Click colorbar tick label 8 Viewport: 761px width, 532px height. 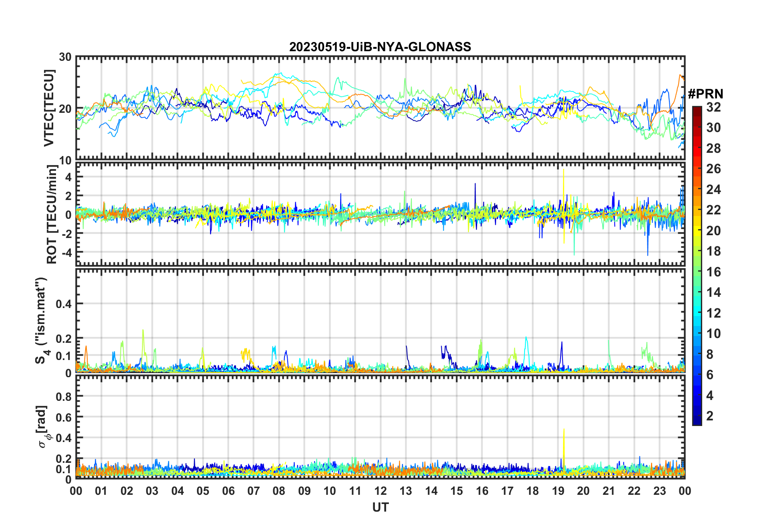tap(710, 354)
